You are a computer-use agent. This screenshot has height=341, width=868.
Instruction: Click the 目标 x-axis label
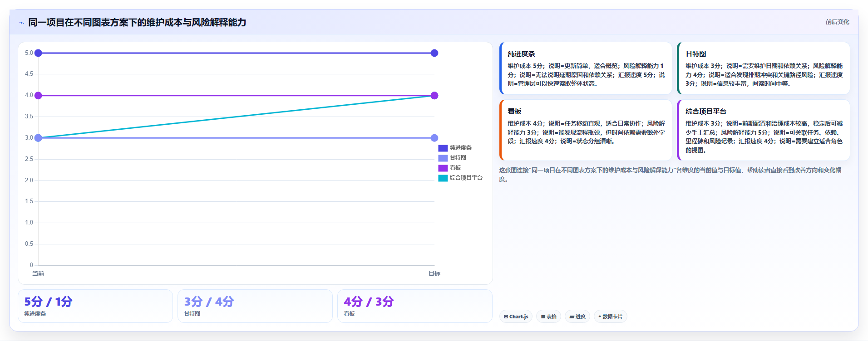click(434, 273)
